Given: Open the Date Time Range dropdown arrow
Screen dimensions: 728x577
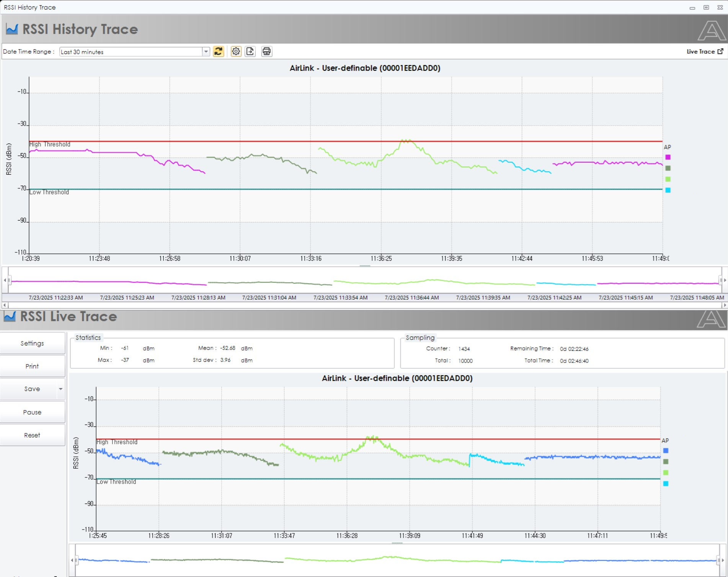Looking at the screenshot, I should click(x=206, y=52).
